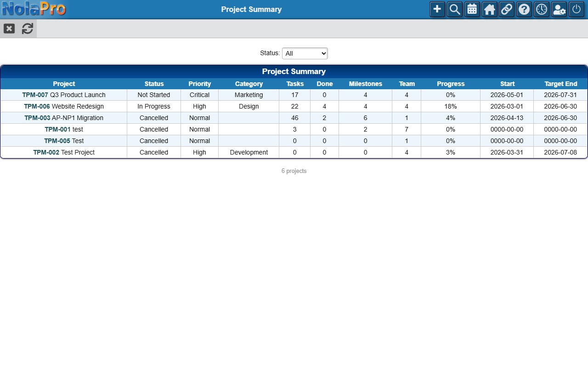Open the calendar icon in header

point(472,9)
